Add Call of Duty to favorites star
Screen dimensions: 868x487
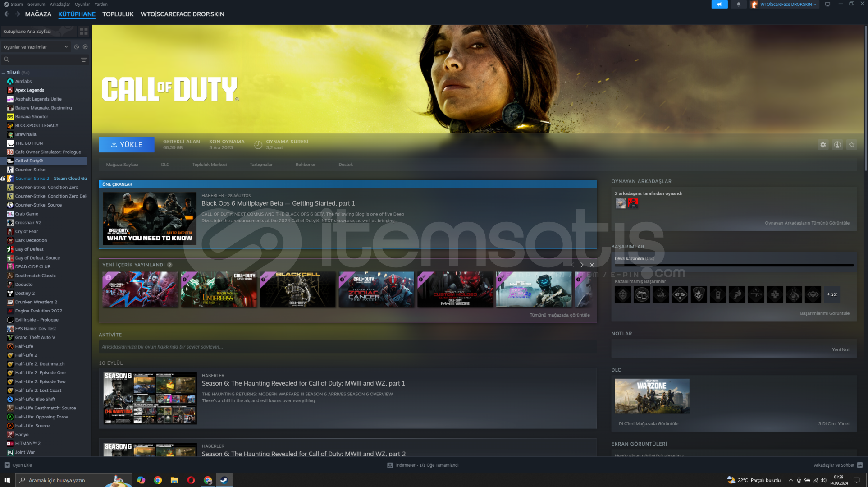tap(851, 145)
